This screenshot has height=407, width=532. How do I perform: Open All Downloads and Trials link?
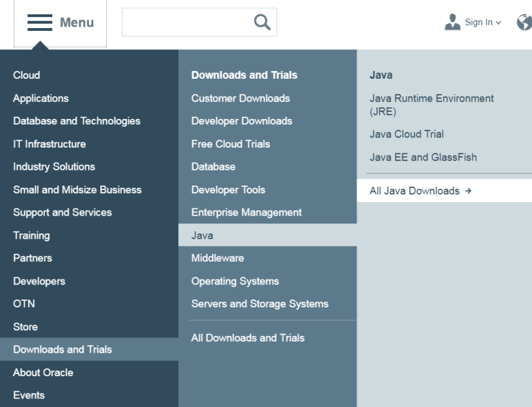click(x=247, y=337)
